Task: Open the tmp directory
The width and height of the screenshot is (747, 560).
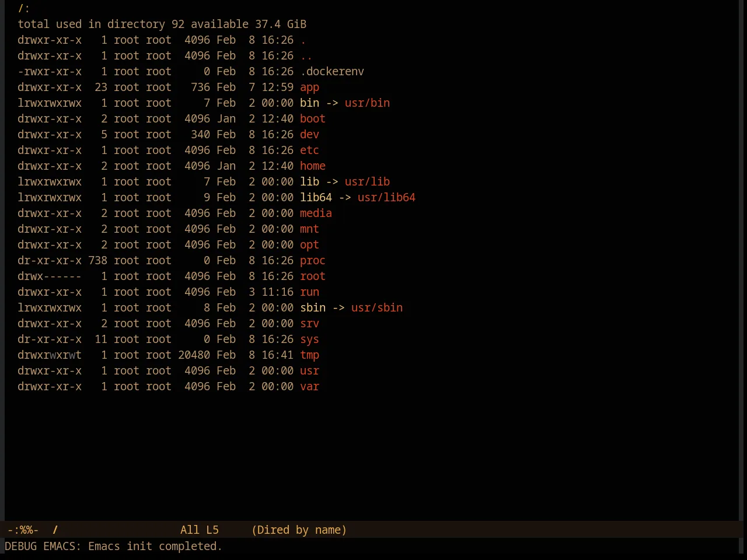Action: click(309, 355)
